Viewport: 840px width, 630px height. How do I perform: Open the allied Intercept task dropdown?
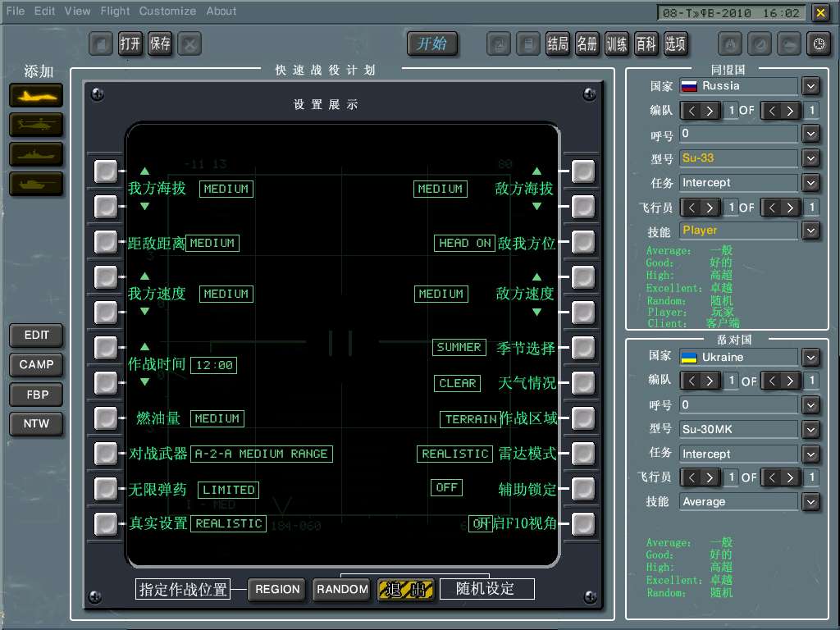pos(810,183)
